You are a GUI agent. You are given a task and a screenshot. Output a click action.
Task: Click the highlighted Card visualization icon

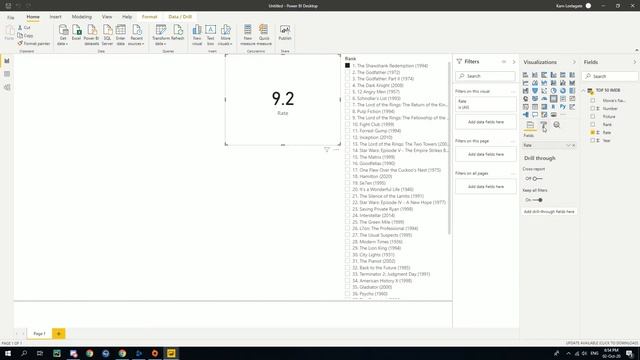(553, 98)
